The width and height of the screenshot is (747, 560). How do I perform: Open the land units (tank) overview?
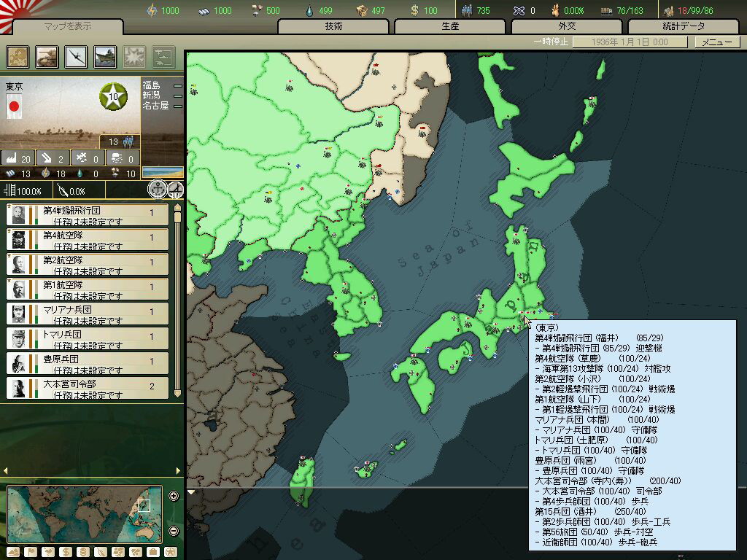point(47,57)
